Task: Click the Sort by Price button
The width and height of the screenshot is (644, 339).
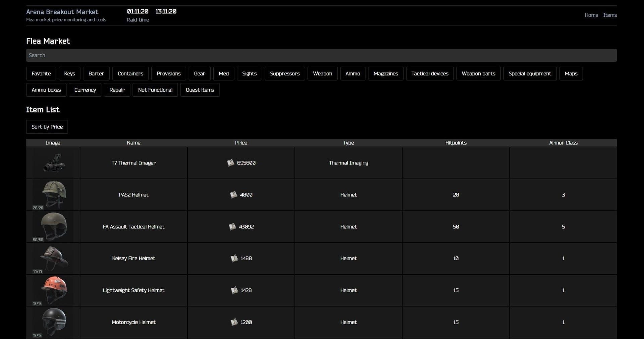Action: point(47,127)
